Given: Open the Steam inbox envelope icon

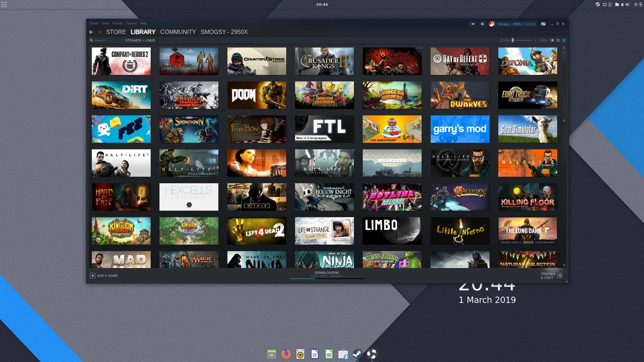Looking at the screenshot, I should tap(482, 24).
